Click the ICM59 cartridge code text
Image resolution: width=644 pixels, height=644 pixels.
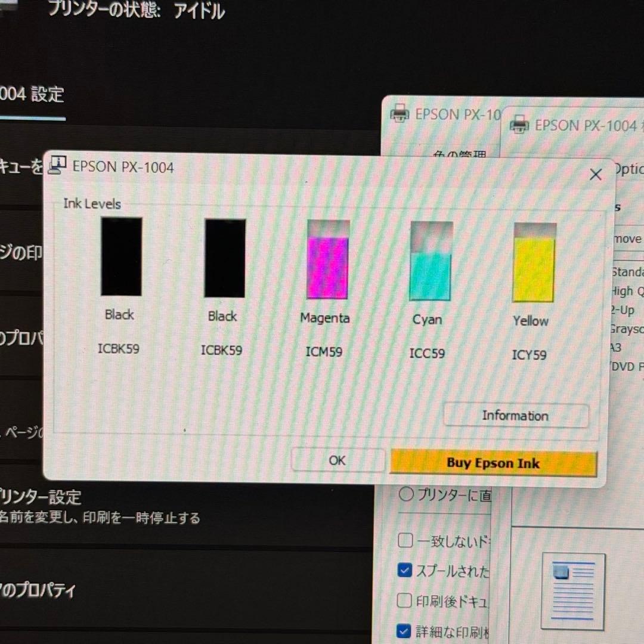[x=324, y=352]
